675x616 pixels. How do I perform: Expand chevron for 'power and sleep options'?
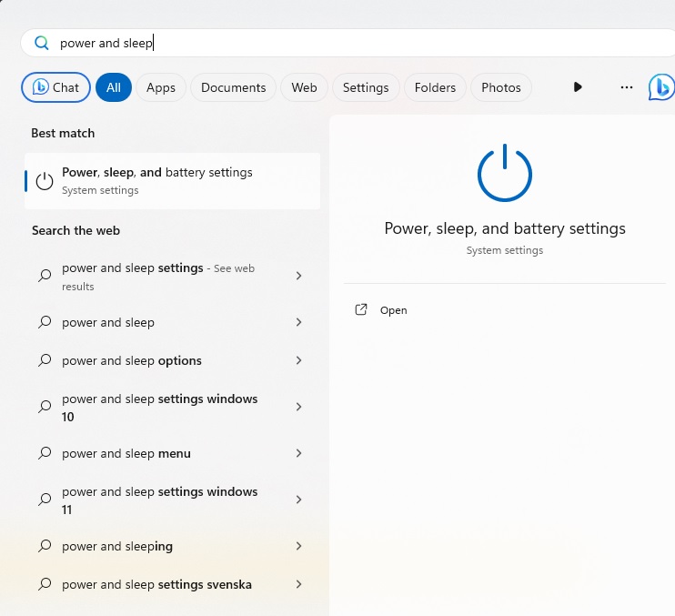(x=298, y=360)
